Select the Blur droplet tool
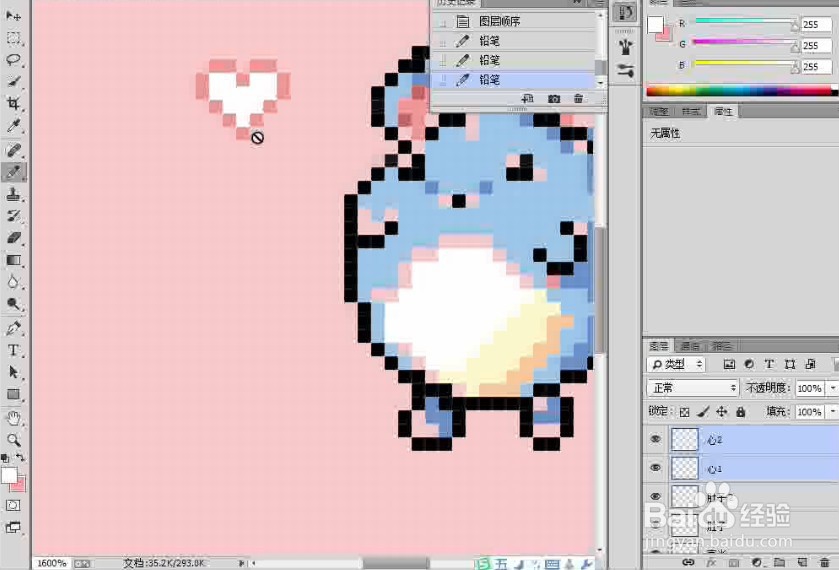 point(13,282)
